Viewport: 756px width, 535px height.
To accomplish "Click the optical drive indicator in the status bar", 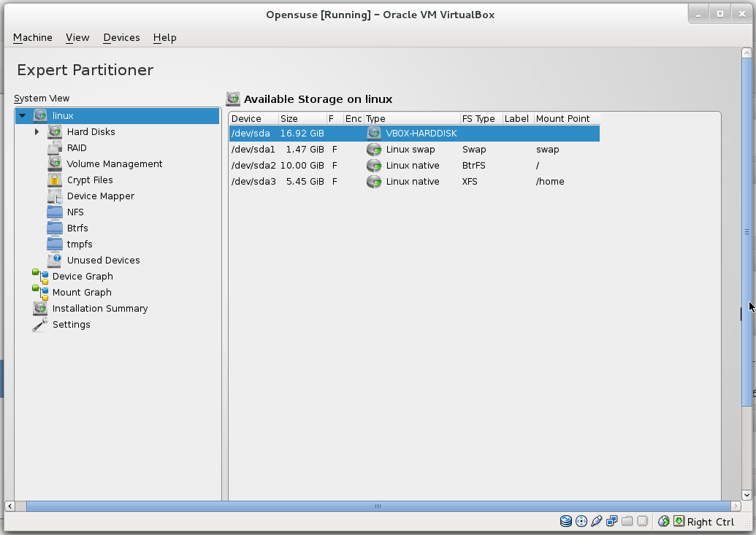I will tap(581, 521).
